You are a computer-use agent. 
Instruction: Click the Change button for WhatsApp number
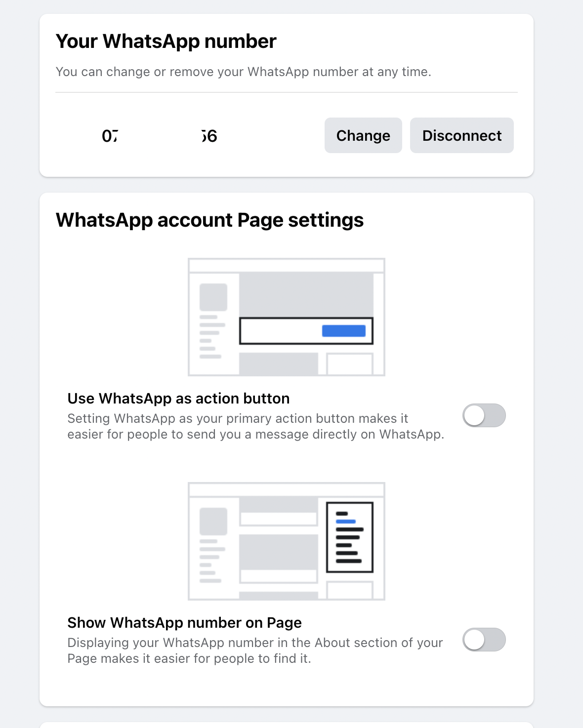point(363,135)
